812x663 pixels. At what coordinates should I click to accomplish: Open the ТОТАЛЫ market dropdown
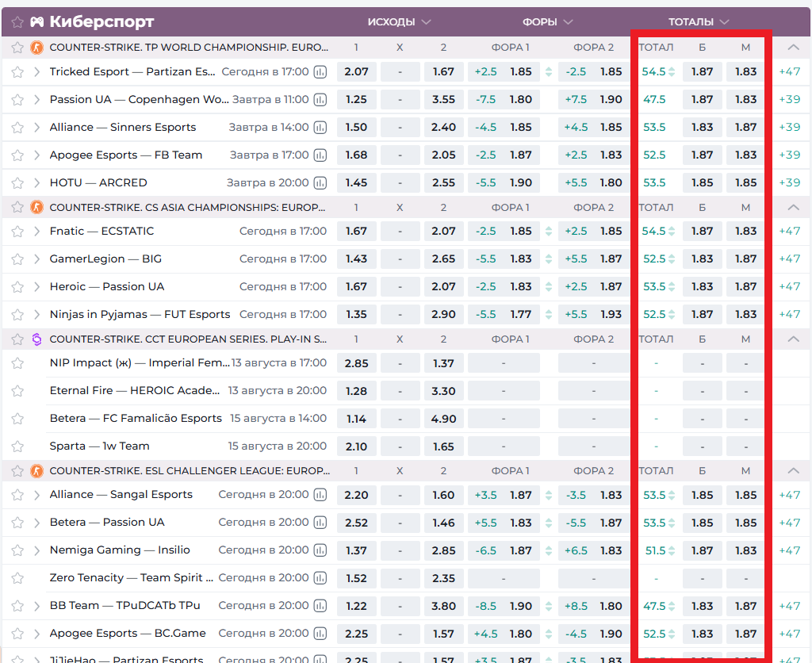[x=699, y=21]
